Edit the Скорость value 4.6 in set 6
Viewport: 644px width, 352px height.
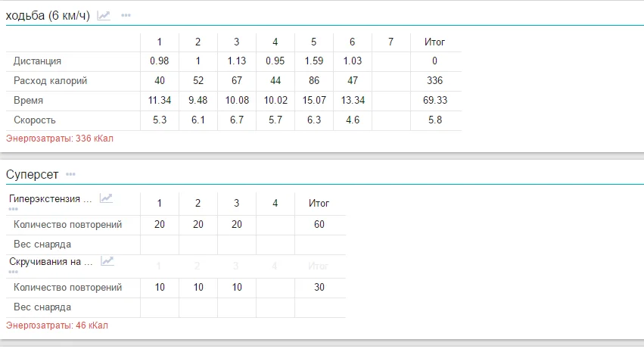coord(352,120)
